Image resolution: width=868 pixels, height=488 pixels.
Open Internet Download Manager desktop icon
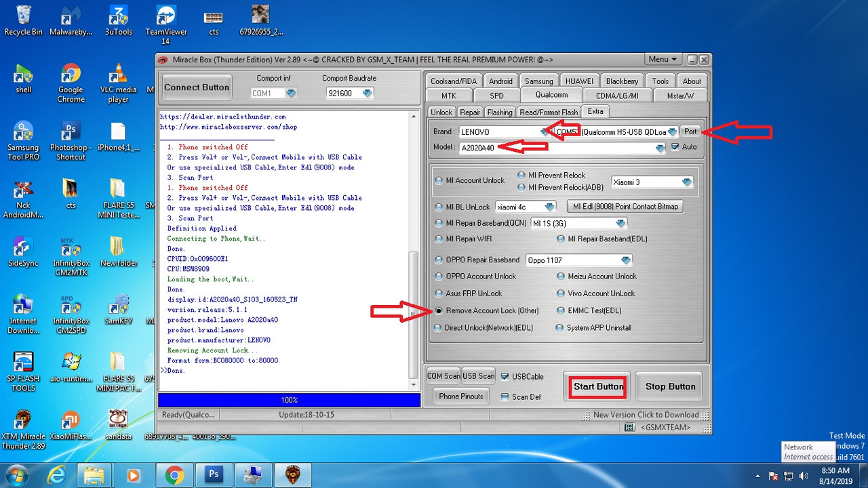pos(23,314)
